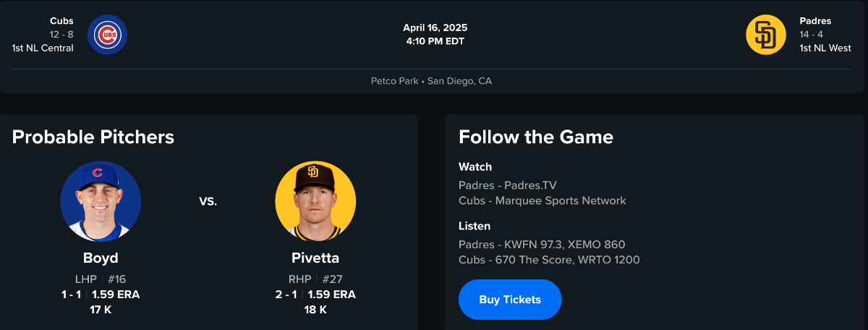Click the Follow the Game heading

pyautogui.click(x=536, y=137)
